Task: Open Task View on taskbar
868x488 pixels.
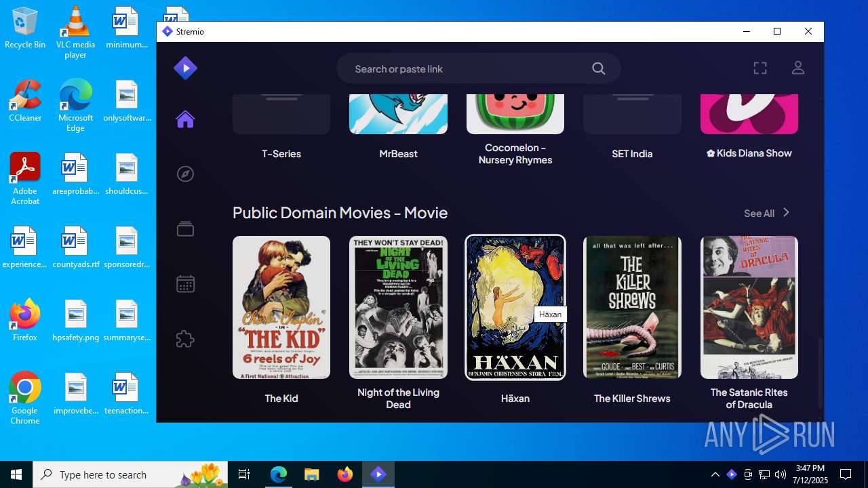Action: click(x=244, y=474)
